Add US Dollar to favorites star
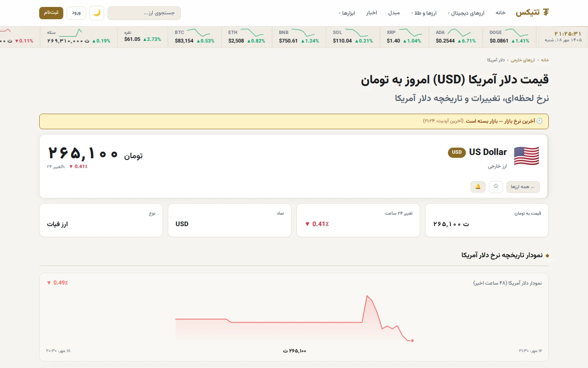This screenshot has width=588, height=368. (496, 186)
